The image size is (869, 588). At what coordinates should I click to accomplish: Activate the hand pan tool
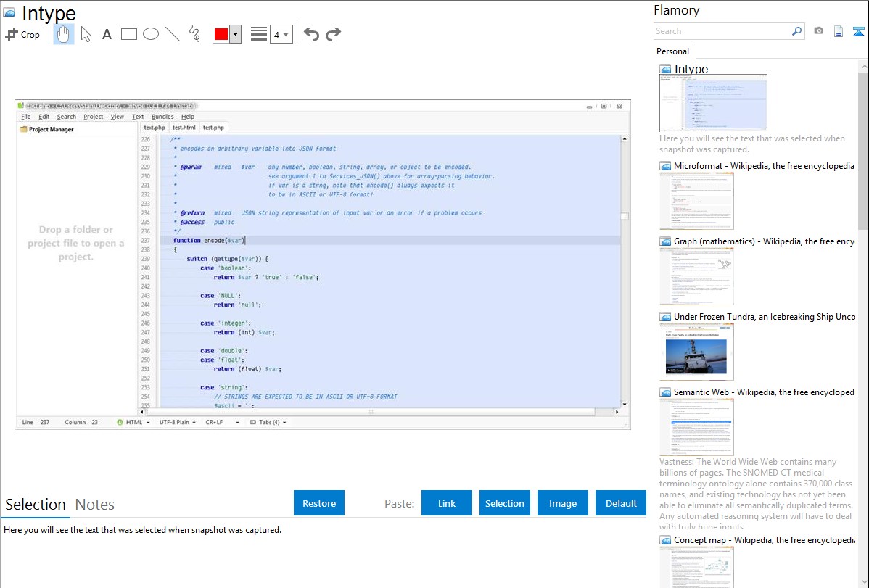point(63,34)
